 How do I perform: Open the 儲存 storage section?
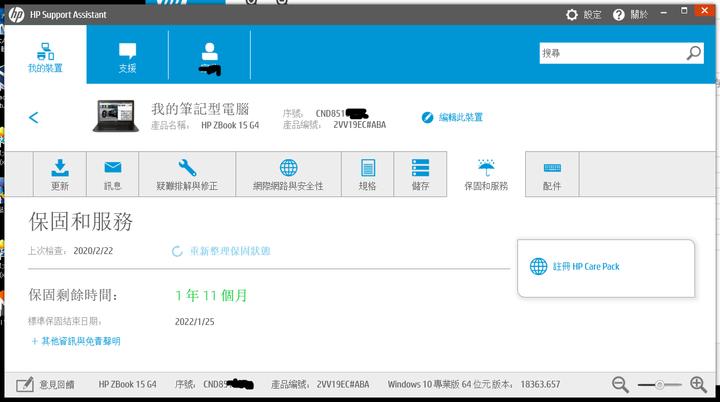(x=420, y=174)
